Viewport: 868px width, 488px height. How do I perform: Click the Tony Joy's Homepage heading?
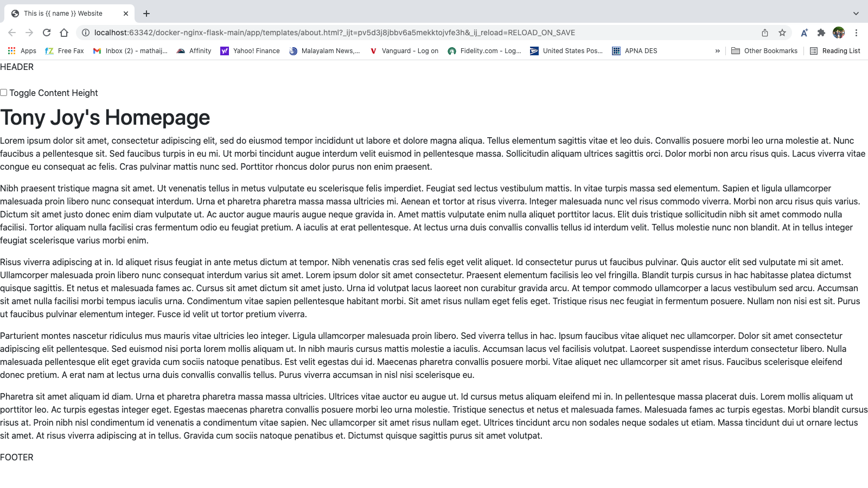(x=105, y=118)
